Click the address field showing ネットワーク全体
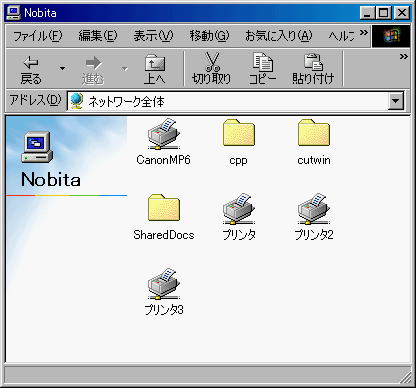The image size is (416, 388). tap(228, 101)
